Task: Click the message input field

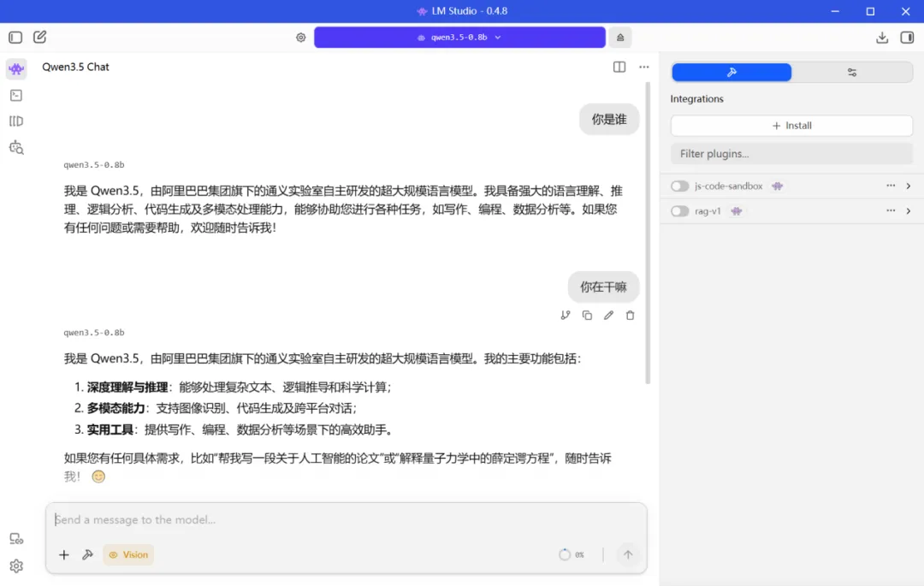Action: (346, 519)
